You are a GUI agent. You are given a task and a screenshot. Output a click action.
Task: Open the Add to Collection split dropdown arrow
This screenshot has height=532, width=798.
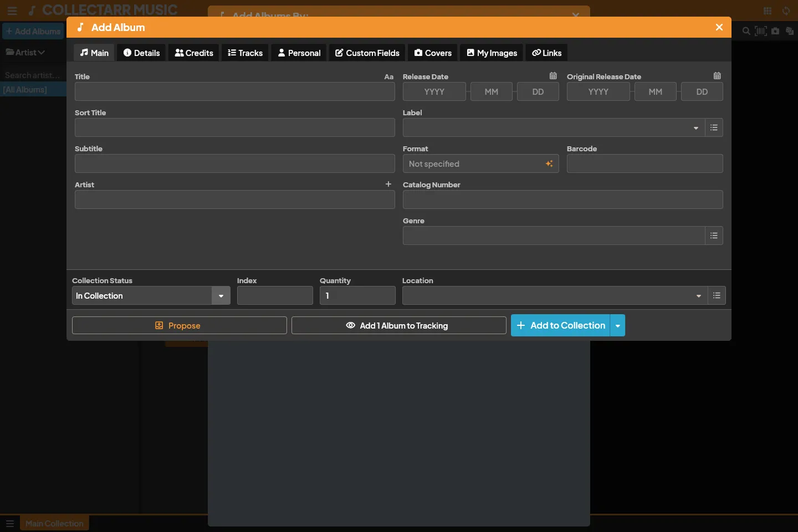coord(617,325)
